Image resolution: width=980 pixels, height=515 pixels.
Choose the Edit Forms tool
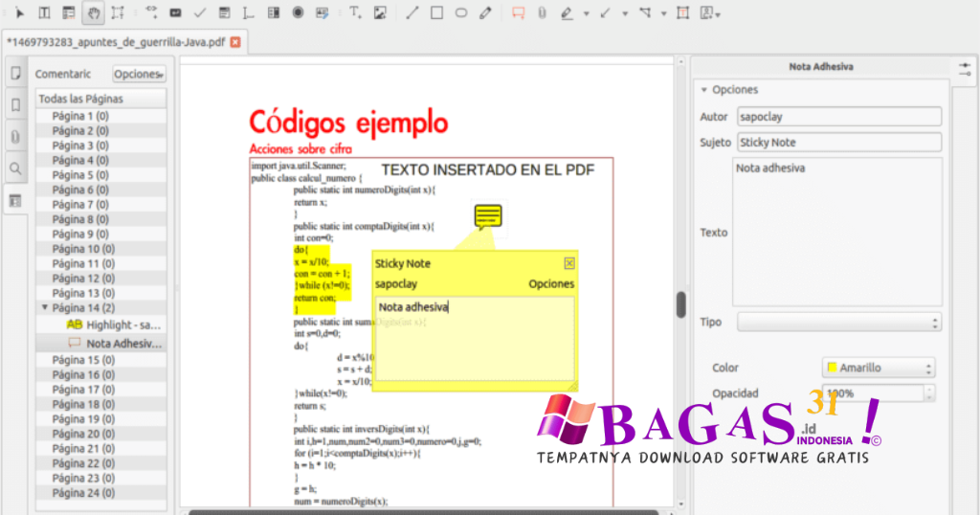(69, 12)
